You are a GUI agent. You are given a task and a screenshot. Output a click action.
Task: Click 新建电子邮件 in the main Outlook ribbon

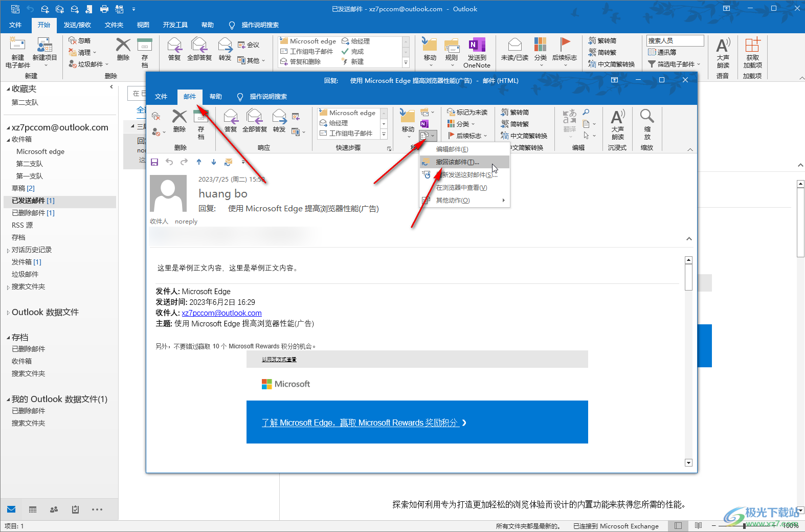(18, 53)
